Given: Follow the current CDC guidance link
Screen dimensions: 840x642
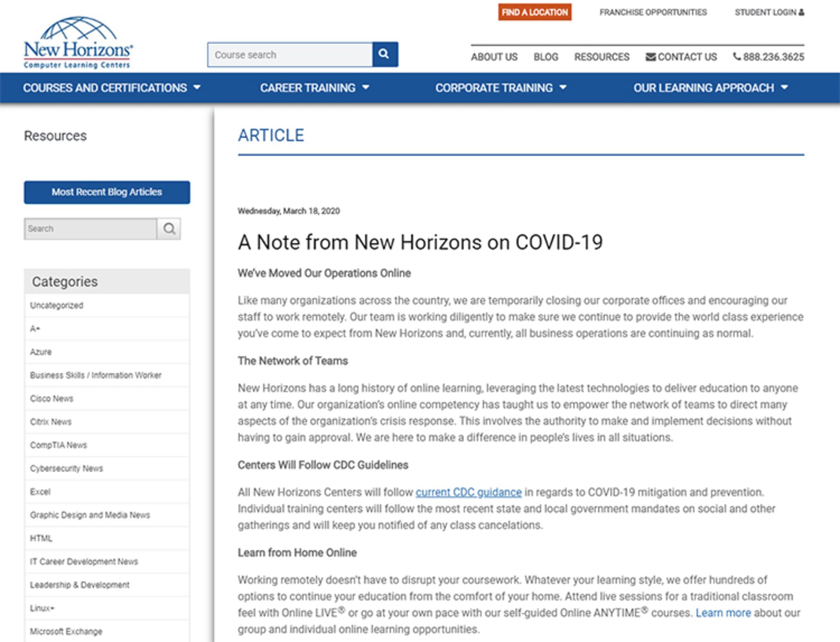Looking at the screenshot, I should 468,492.
